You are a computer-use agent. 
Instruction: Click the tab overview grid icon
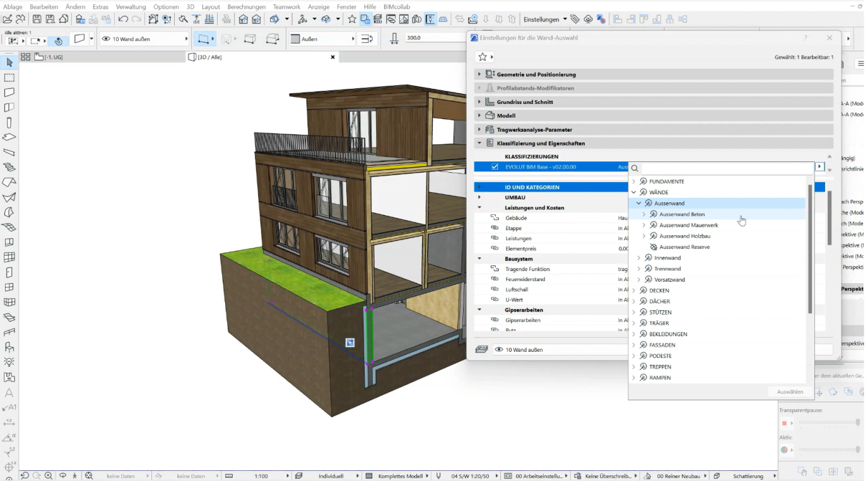pyautogui.click(x=26, y=57)
